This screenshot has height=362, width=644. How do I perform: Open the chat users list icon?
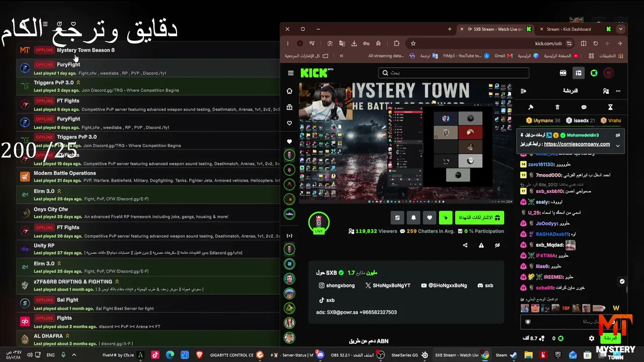tap(606, 91)
